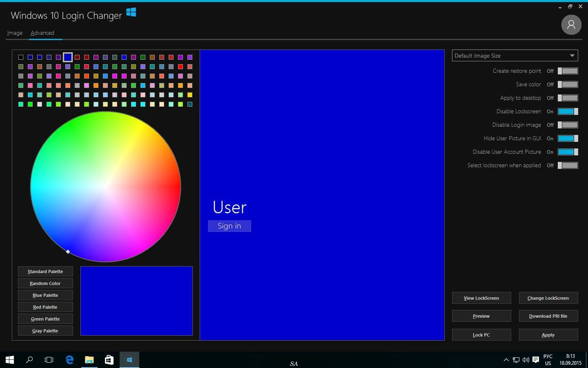
Task: Pick the gold yellow swatch ending the fifth row
Action: click(190, 95)
